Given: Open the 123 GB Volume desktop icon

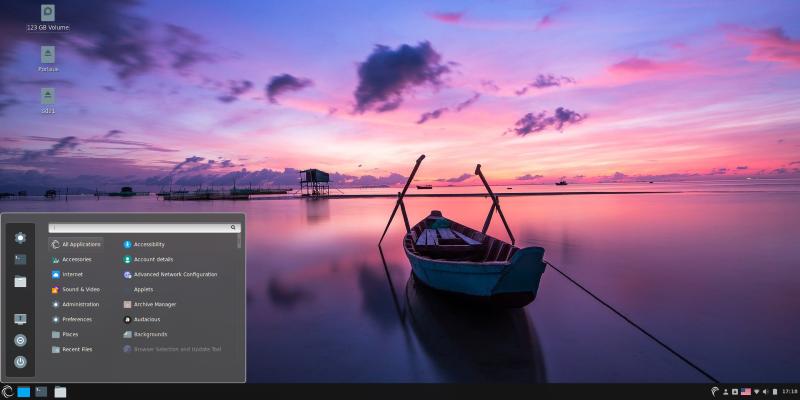Looking at the screenshot, I should pos(48,13).
